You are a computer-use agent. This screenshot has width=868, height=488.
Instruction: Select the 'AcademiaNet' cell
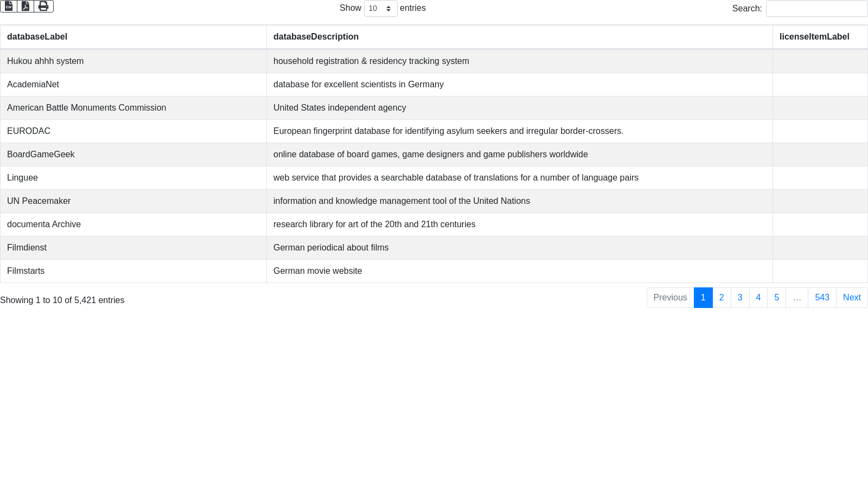click(x=133, y=85)
